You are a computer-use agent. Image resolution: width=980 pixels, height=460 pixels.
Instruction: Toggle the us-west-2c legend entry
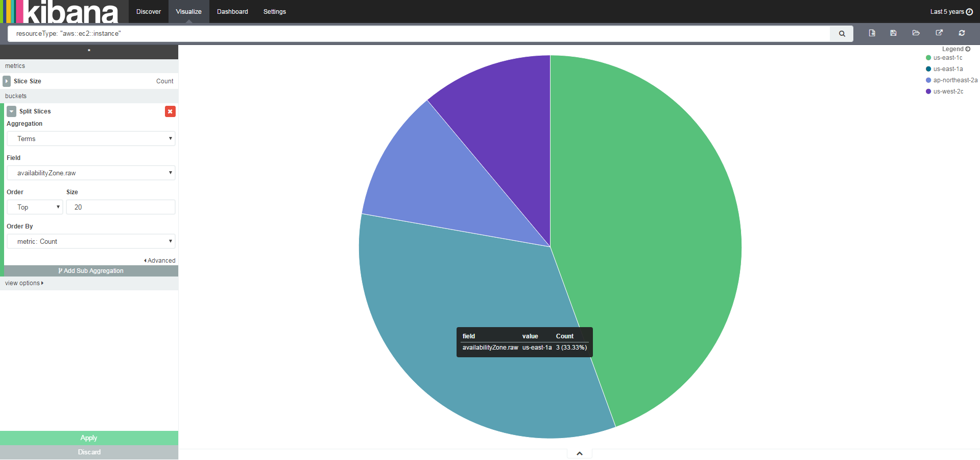tap(948, 91)
